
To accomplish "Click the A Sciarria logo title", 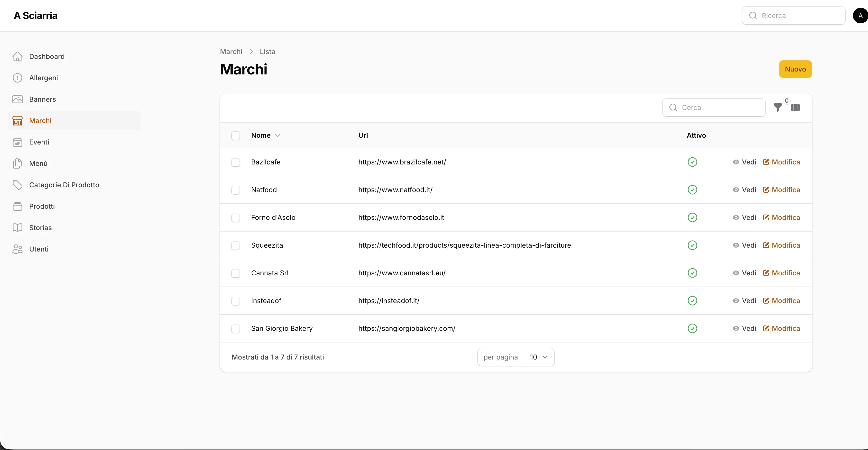I will click(36, 16).
